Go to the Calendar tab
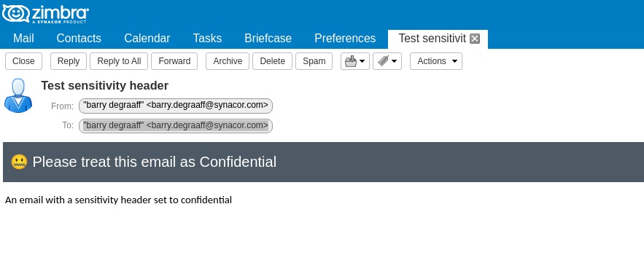The height and width of the screenshot is (263, 644). [147, 39]
